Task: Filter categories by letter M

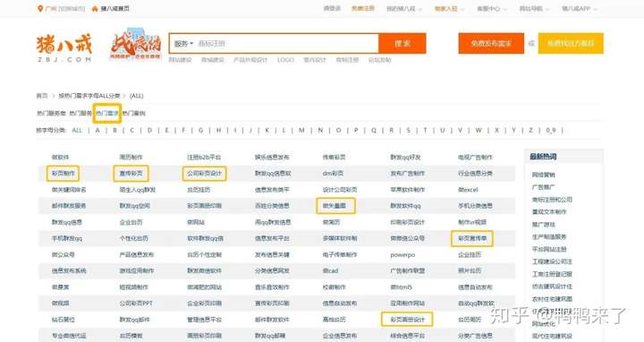Action: [301, 131]
